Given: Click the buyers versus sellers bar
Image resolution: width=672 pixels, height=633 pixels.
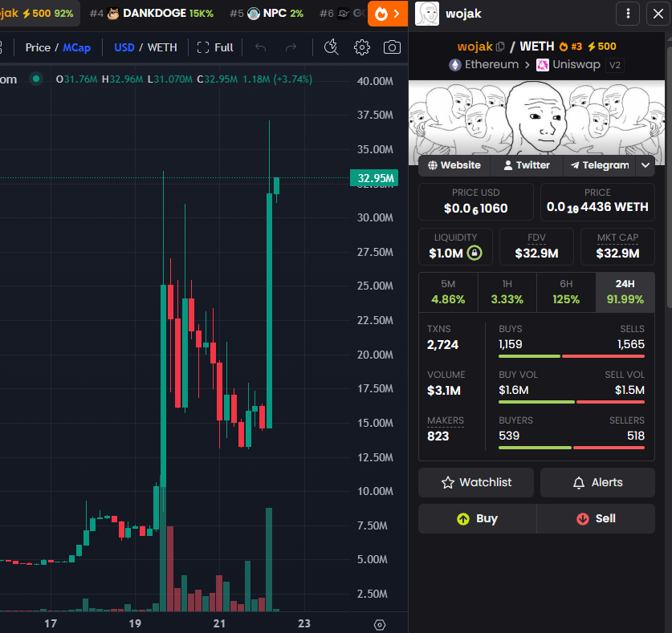Looking at the screenshot, I should 572,448.
